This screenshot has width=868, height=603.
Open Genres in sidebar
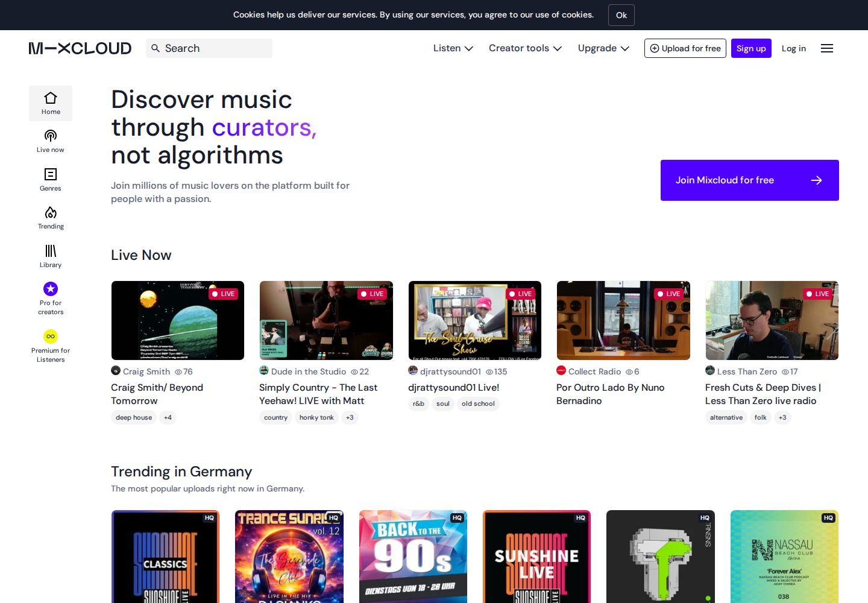coord(51,180)
